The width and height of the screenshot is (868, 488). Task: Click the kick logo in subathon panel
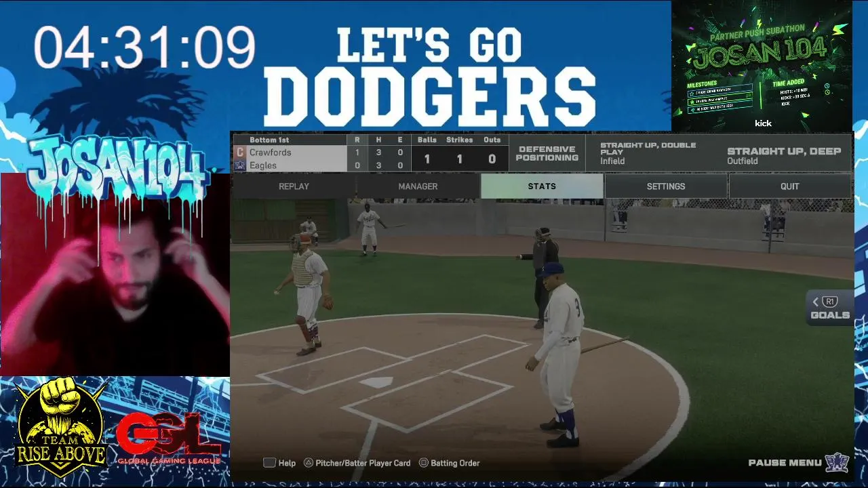tap(763, 123)
